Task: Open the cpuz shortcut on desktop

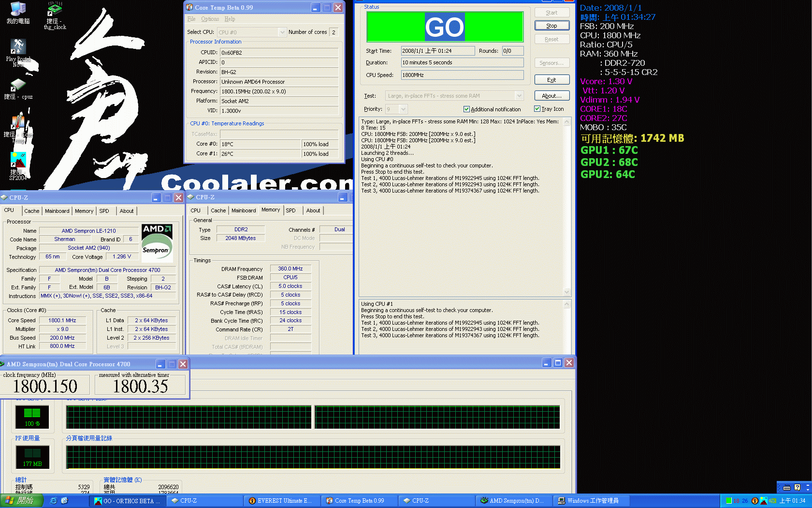Action: point(18,89)
